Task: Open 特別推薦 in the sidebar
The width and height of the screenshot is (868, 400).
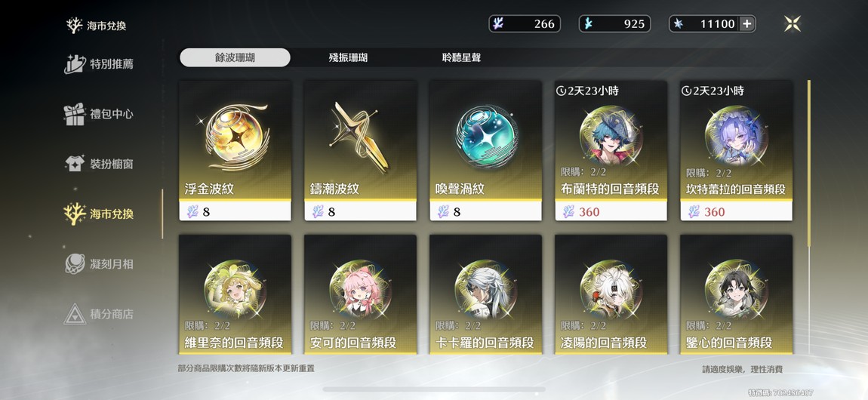Action: tap(99, 64)
